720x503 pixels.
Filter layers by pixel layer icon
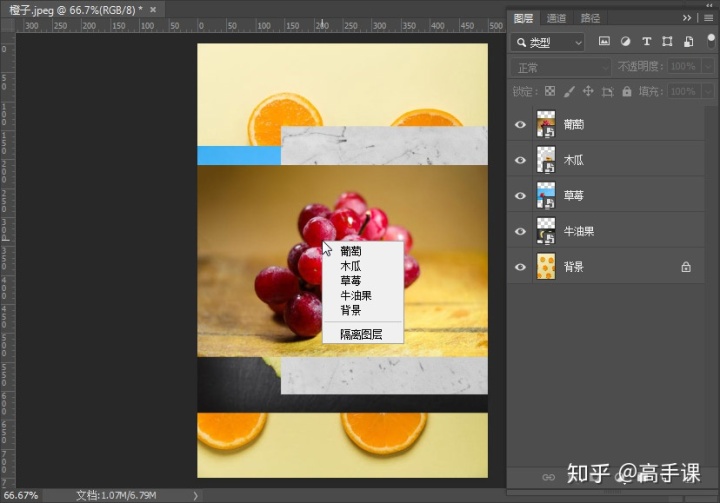tap(604, 41)
